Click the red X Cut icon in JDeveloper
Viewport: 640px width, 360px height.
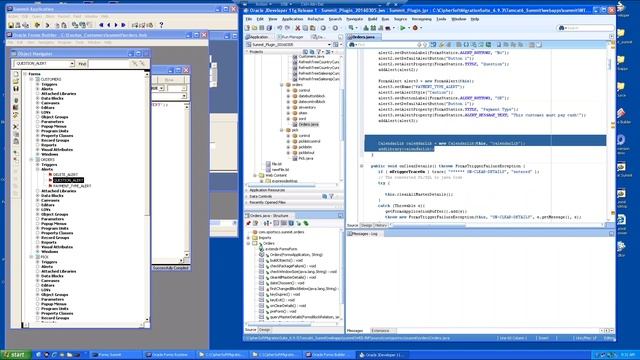(298, 28)
